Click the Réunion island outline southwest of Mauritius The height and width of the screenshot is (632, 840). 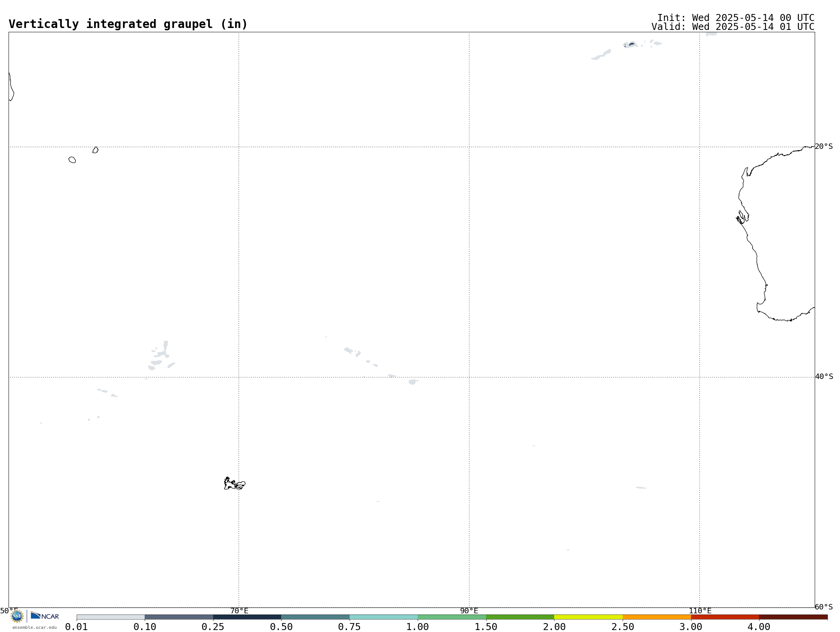pos(72,160)
